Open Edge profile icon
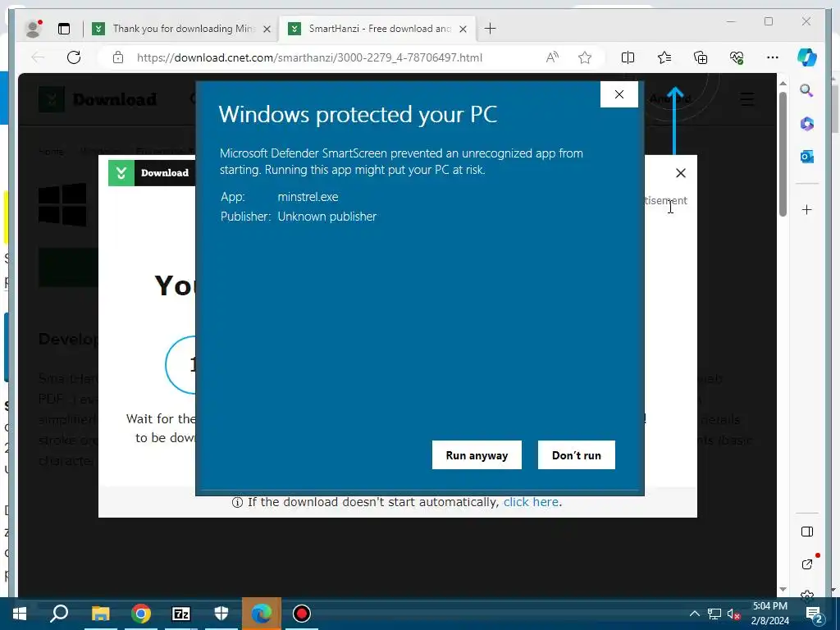 [x=34, y=29]
